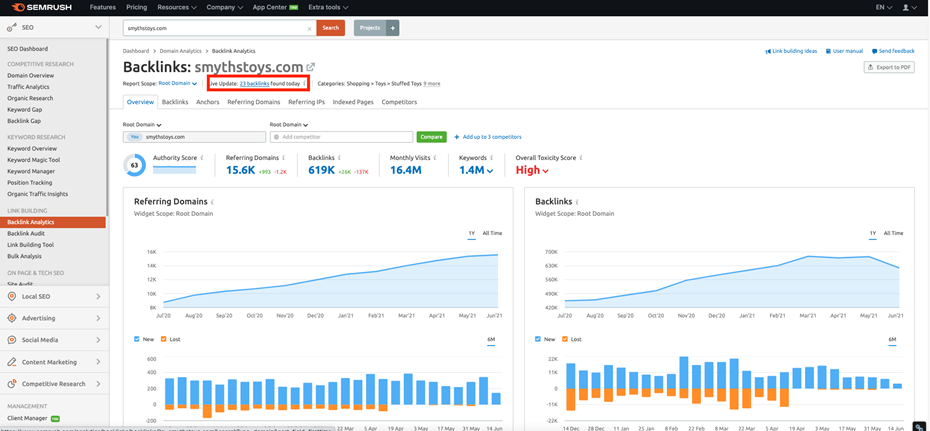
Task: Open the user account profile icon
Action: click(908, 7)
